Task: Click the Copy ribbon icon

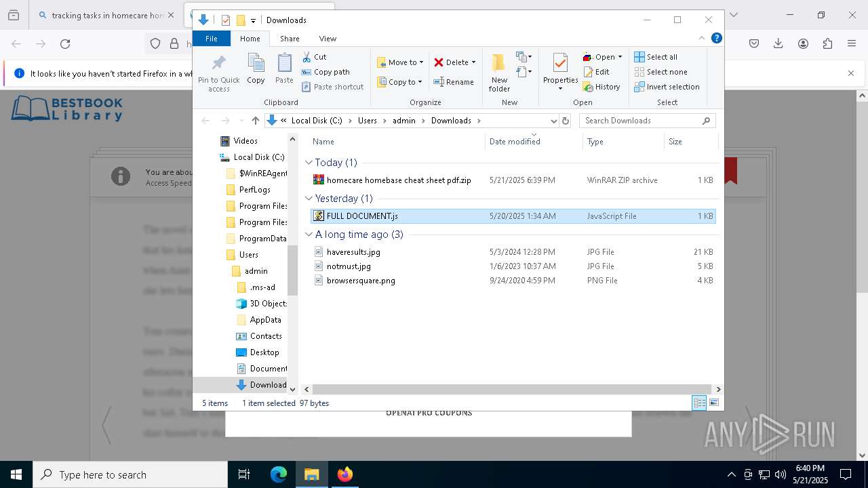Action: click(x=256, y=69)
